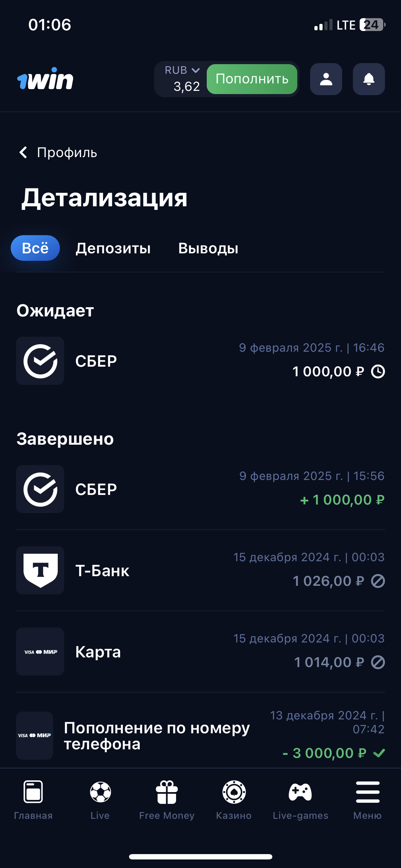Open pending СБЕР transaction from 16:46
Image resolution: width=401 pixels, height=868 pixels.
click(x=200, y=361)
